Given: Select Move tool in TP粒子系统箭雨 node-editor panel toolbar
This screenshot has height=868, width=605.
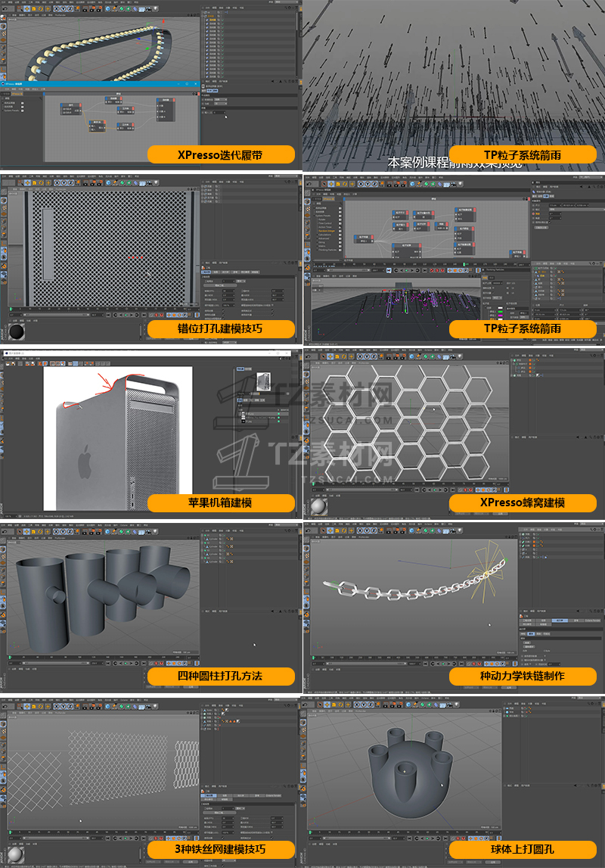Looking at the screenshot, I should tap(330, 184).
